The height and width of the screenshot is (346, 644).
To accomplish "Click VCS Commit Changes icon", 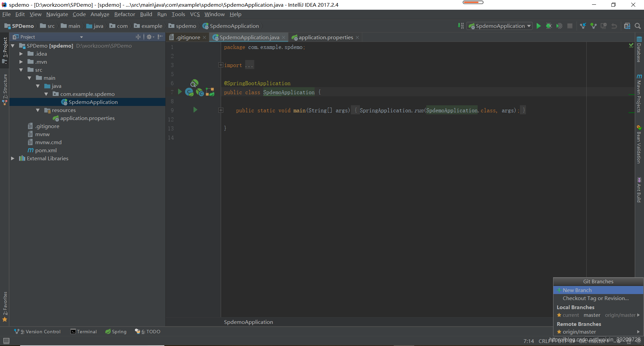I will tap(593, 26).
